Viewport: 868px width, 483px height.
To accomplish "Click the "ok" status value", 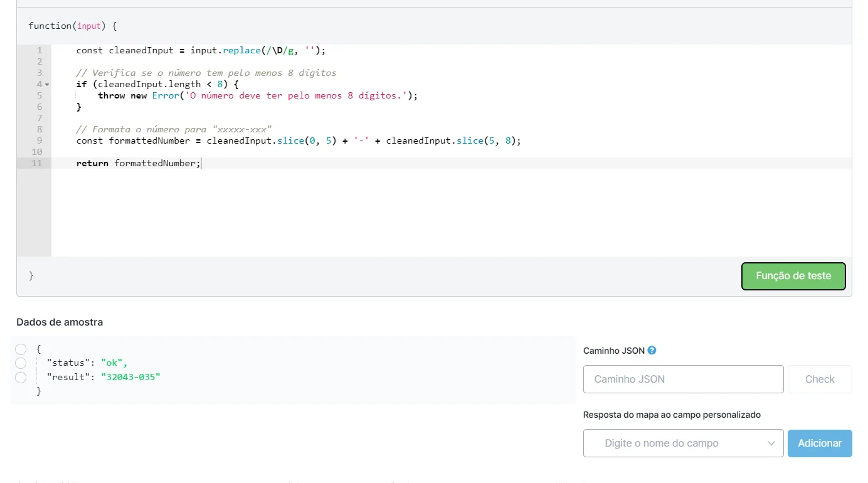I will click(x=112, y=363).
